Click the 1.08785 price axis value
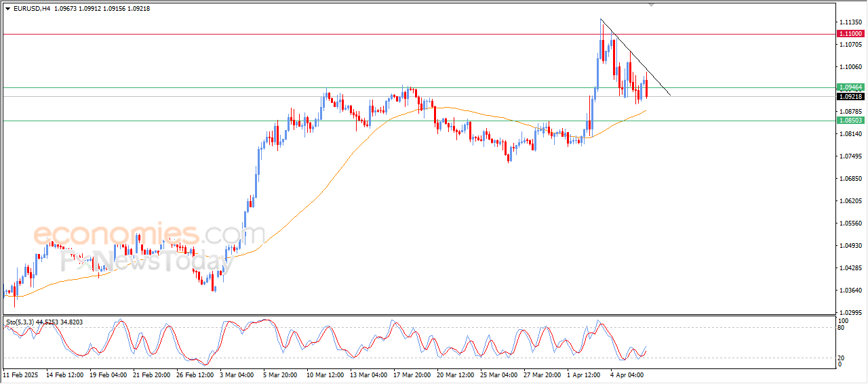This screenshot has width=868, height=384. (x=850, y=111)
